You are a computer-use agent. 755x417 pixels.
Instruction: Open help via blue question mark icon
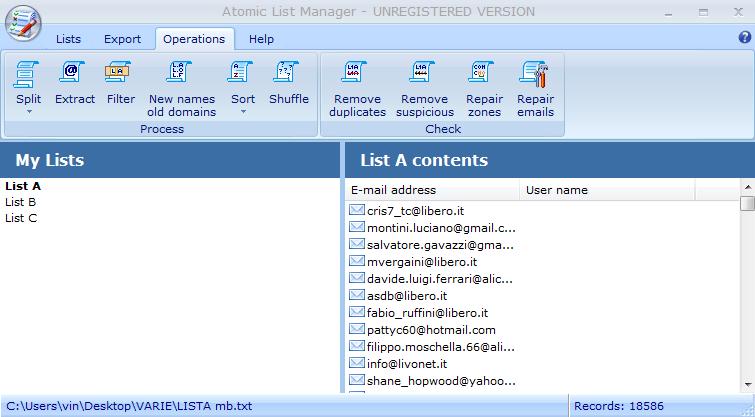744,37
